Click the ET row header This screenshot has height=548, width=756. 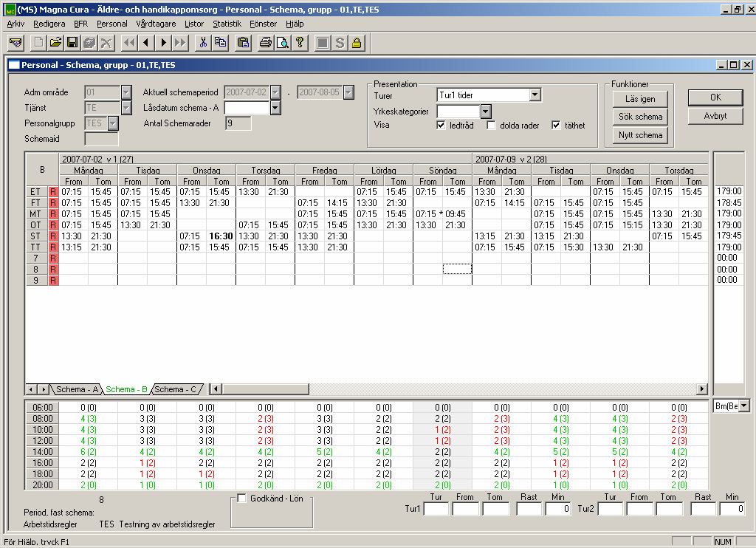(x=36, y=191)
